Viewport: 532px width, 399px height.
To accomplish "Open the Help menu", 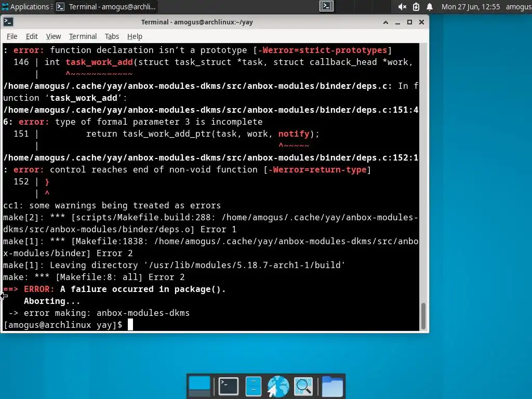I will click(135, 36).
